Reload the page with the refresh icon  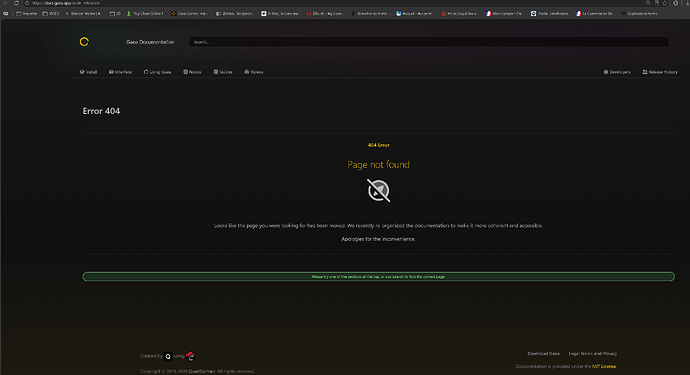16,3
